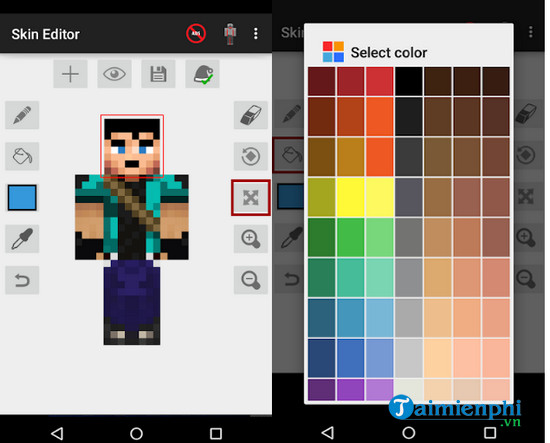Image resolution: width=550 pixels, height=443 pixels.
Task: Click the remove ads icon
Action: point(196,34)
